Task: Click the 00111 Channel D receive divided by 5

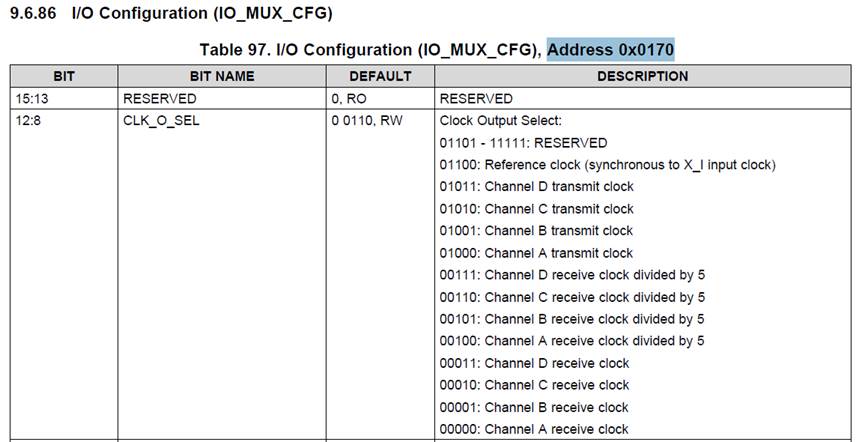Action: tap(572, 275)
